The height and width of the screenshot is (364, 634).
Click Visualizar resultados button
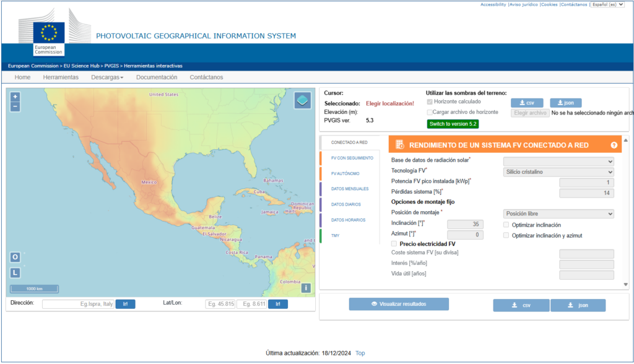(399, 304)
